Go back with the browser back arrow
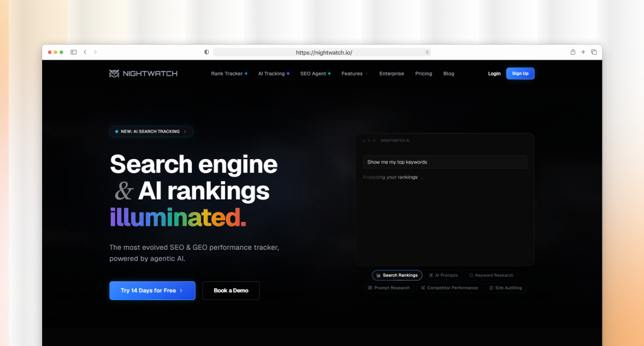This screenshot has height=346, width=644. coord(85,52)
